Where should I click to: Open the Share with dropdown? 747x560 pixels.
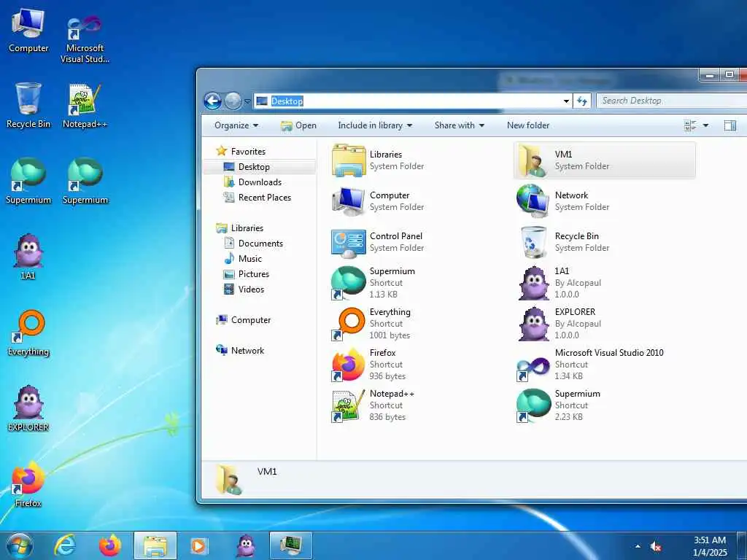(460, 125)
